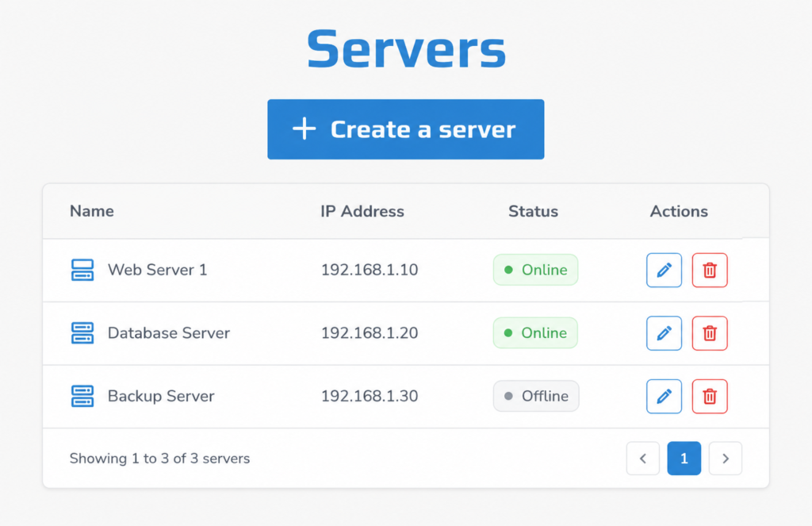The image size is (812, 526).
Task: Click the Online badge for Web Server 1
Action: click(535, 270)
